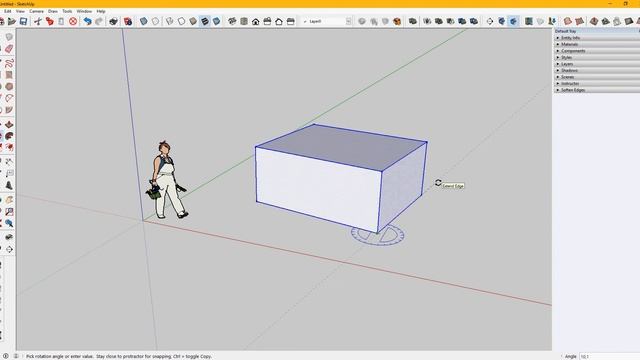Select the Zoom Window magnifier tool

click(9, 211)
